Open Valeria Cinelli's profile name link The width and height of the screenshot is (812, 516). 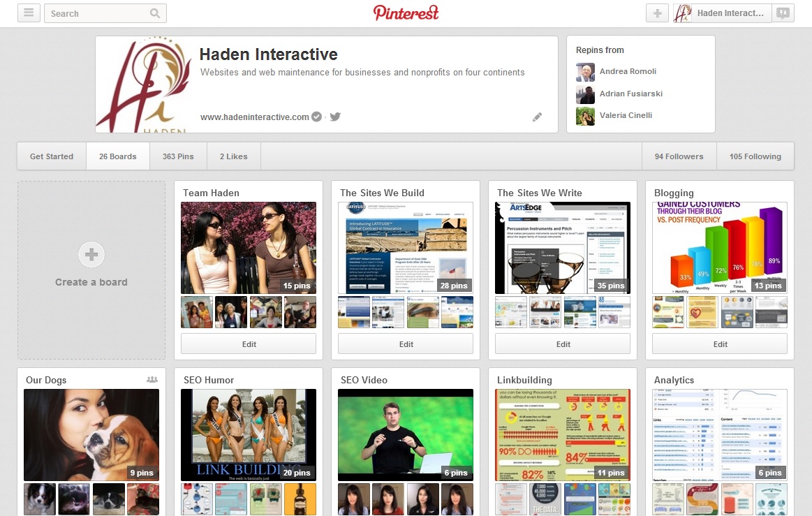626,115
